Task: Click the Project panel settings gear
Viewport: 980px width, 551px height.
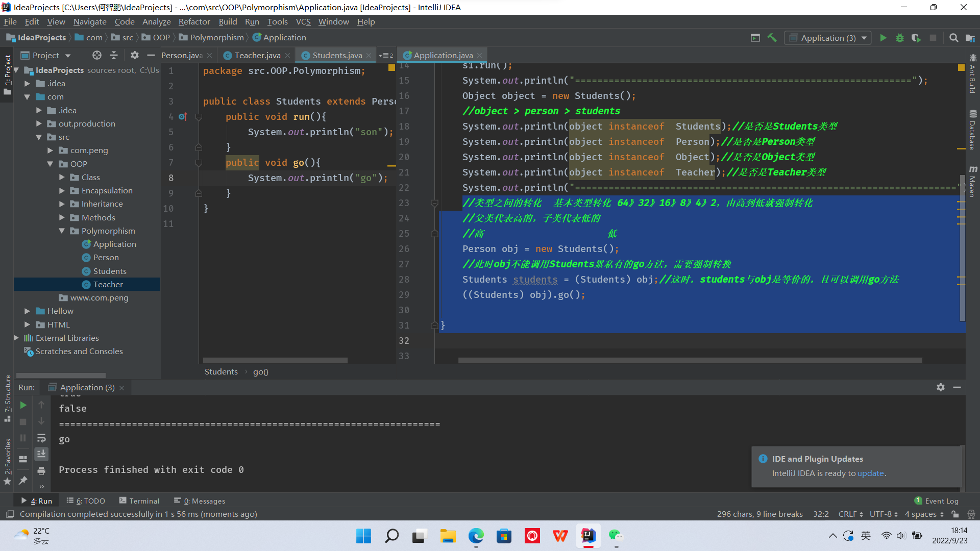Action: click(x=134, y=55)
